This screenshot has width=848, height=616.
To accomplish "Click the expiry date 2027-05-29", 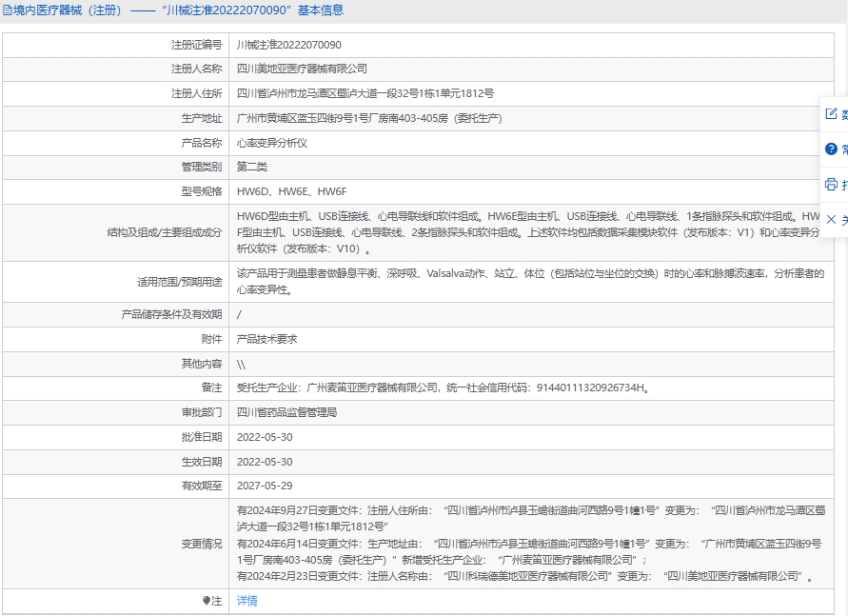I will (x=265, y=486).
